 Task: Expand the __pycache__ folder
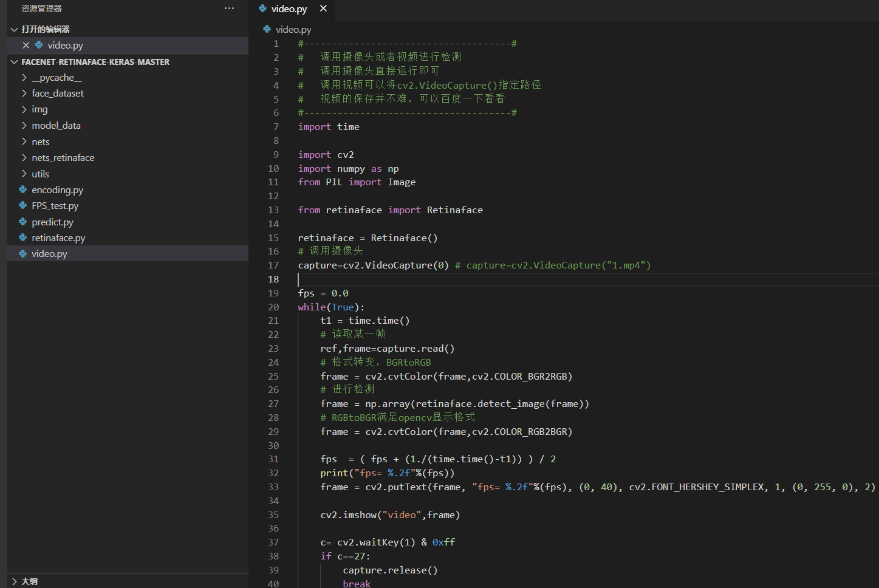pos(24,77)
